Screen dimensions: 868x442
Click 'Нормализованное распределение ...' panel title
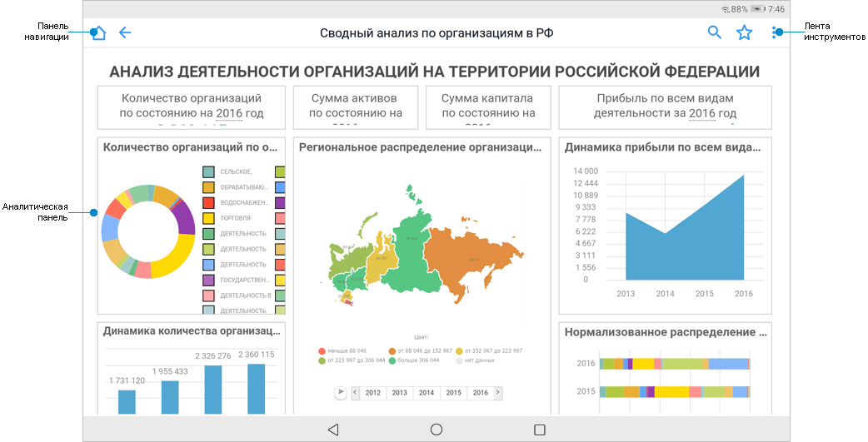tap(666, 332)
